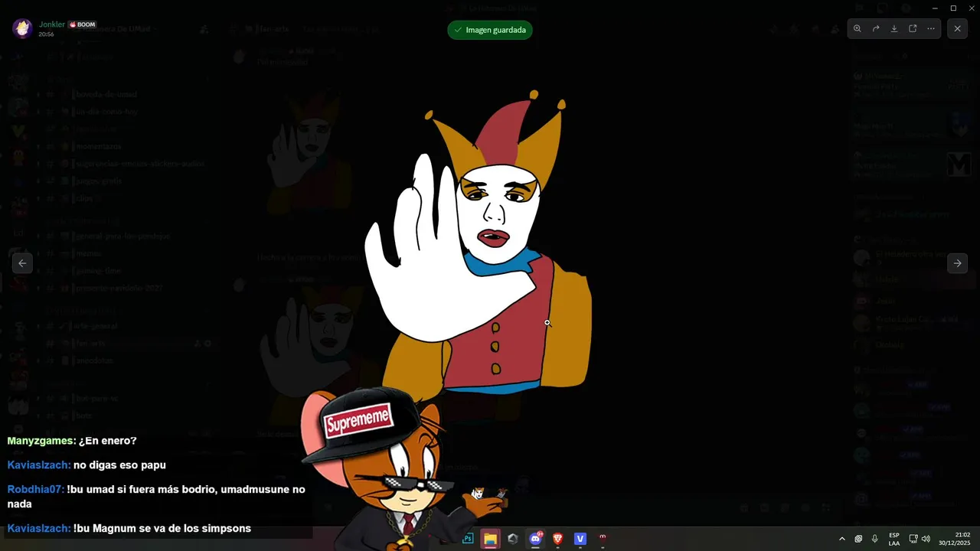Open Photoshop from the taskbar
980x551 pixels.
tap(468, 539)
